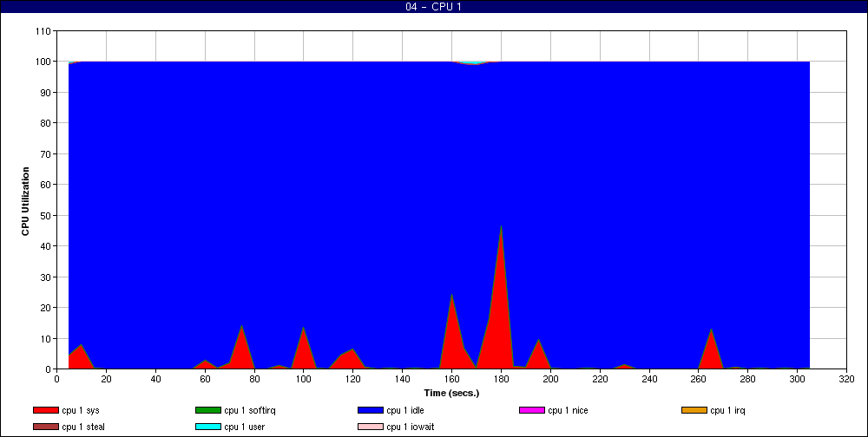Click the 320 tick on the x-axis
Image resolution: width=868 pixels, height=437 pixels.
[847, 379]
